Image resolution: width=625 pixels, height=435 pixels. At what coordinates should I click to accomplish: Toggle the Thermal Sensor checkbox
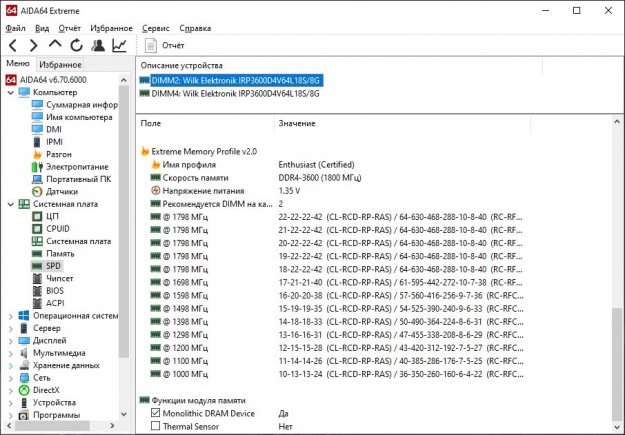pyautogui.click(x=155, y=425)
